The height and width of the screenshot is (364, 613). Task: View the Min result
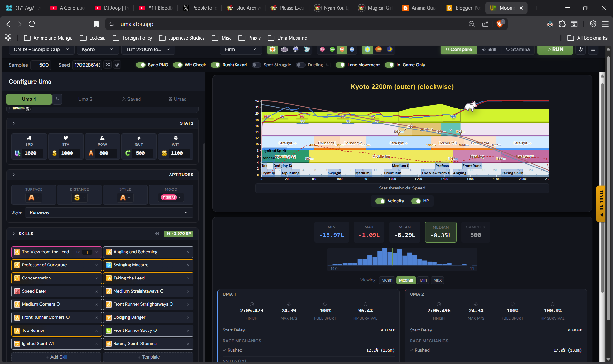(x=423, y=280)
